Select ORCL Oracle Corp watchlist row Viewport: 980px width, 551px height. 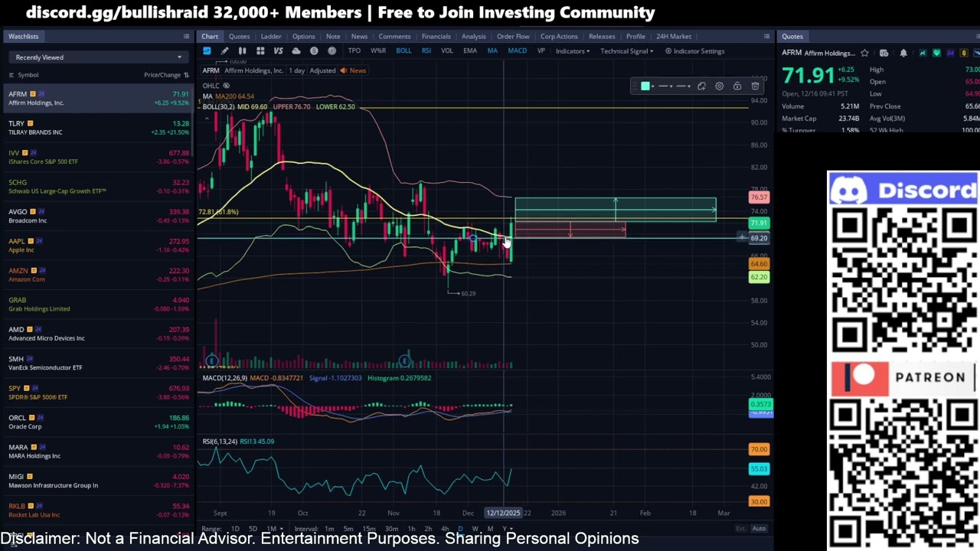point(98,422)
